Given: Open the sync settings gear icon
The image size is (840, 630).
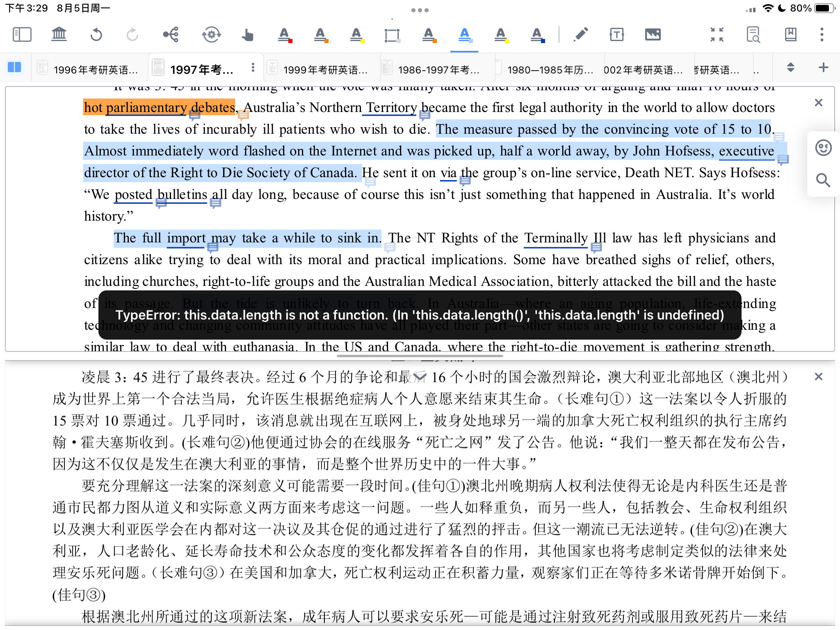Looking at the screenshot, I should (211, 35).
